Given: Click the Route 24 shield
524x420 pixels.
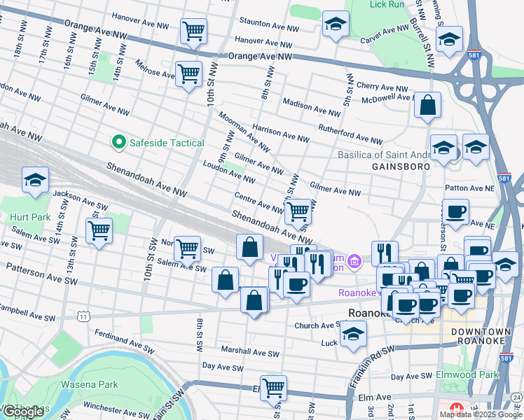Looking at the screenshot, I should (517, 398).
